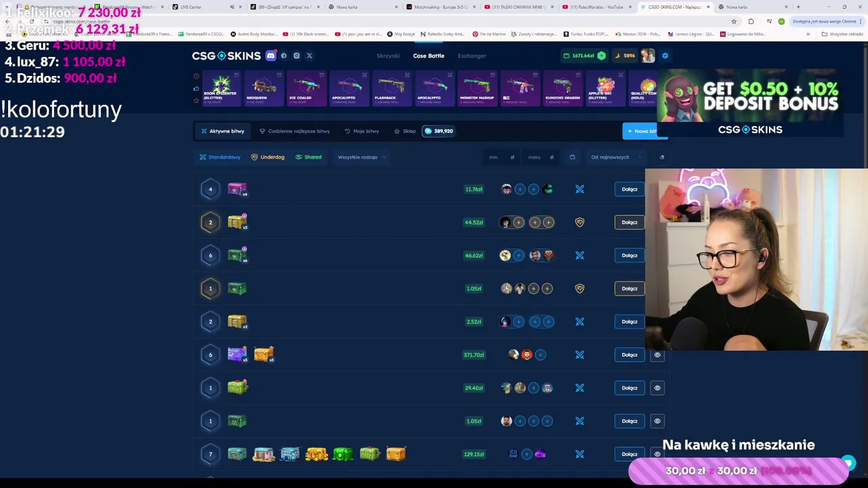Viewport: 868px width, 488px height.
Task: Click the underdog shield icon in the 44.52zł row
Action: coord(580,222)
